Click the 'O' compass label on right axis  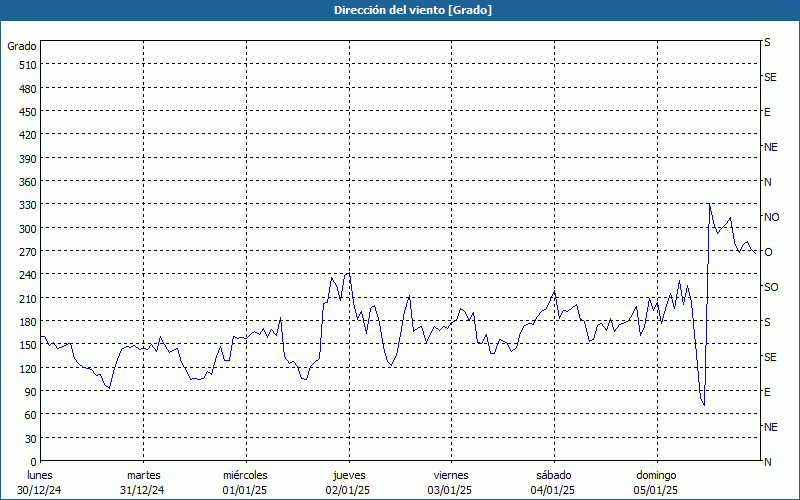[x=768, y=252]
